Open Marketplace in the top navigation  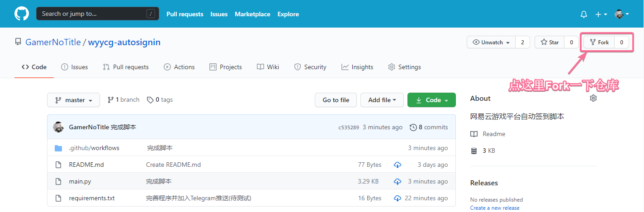tap(252, 14)
